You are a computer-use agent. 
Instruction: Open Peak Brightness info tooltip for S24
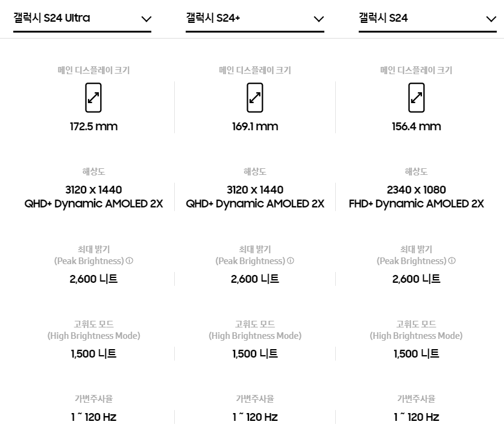tap(452, 261)
